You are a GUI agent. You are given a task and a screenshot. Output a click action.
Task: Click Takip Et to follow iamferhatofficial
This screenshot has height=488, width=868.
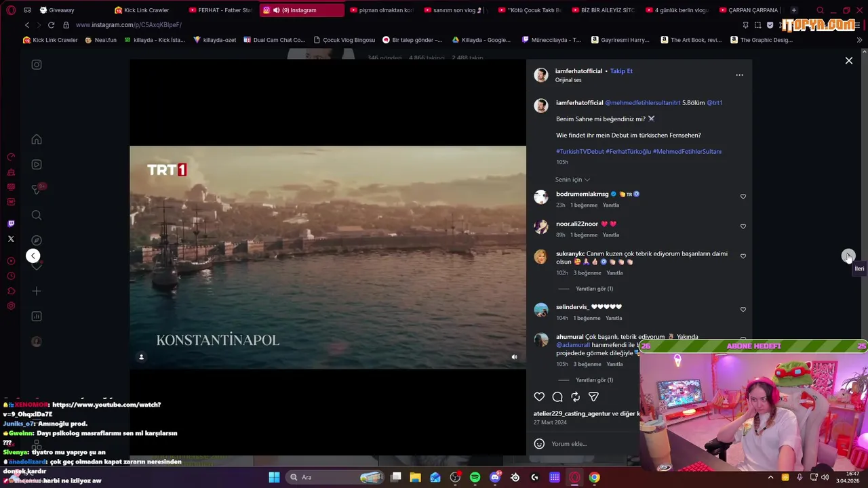pos(621,71)
